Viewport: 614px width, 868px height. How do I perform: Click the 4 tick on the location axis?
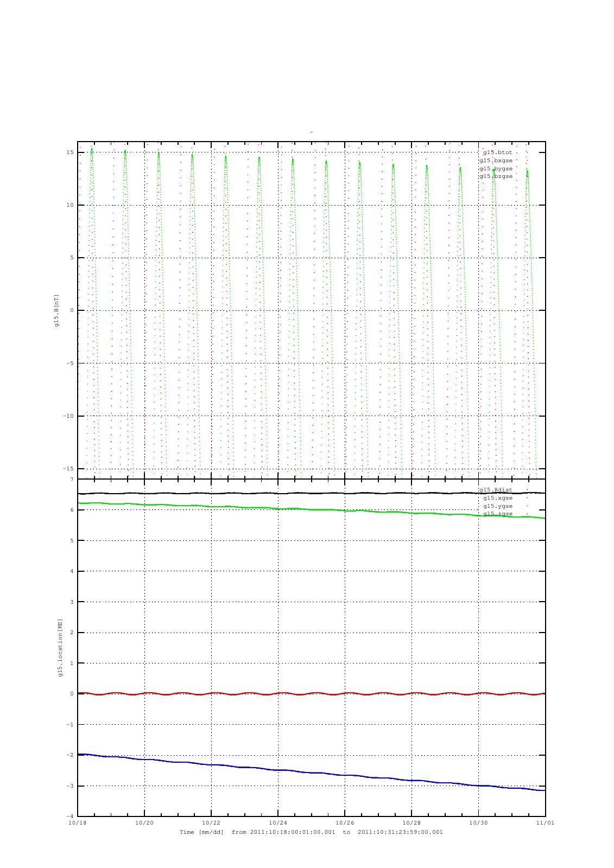tap(72, 571)
